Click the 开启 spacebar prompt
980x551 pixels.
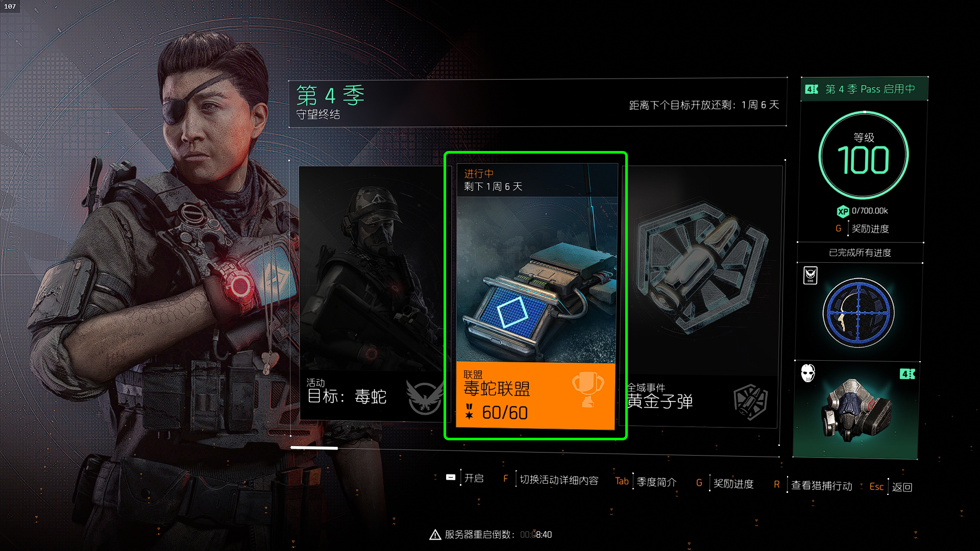(x=474, y=479)
